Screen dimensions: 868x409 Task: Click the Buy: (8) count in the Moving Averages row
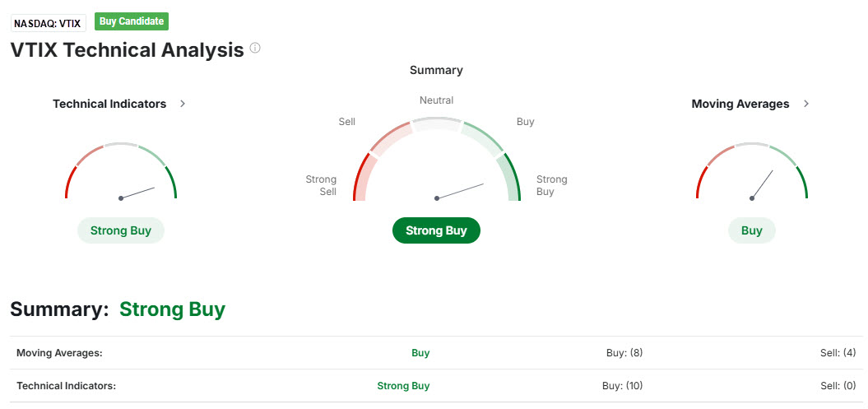click(624, 353)
